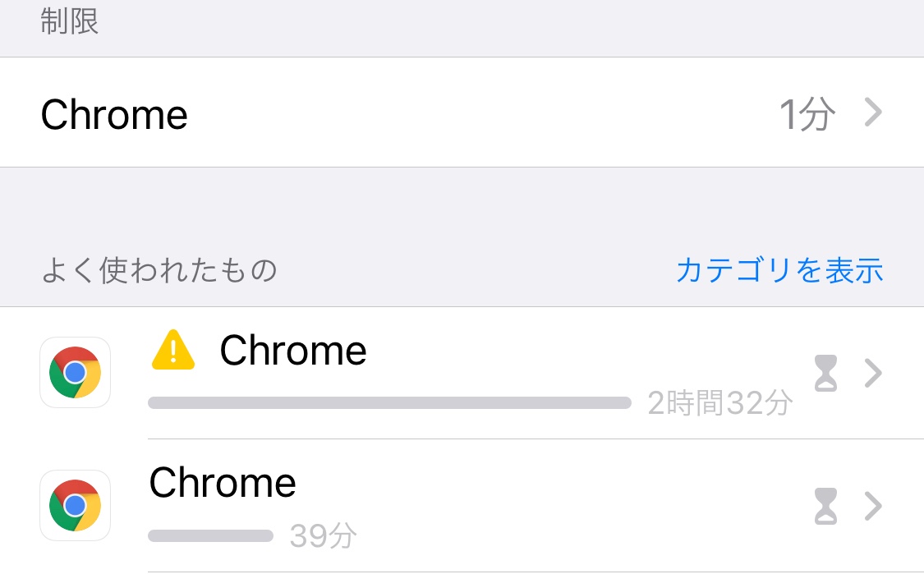Click the カテゴリを表示 link

click(779, 270)
